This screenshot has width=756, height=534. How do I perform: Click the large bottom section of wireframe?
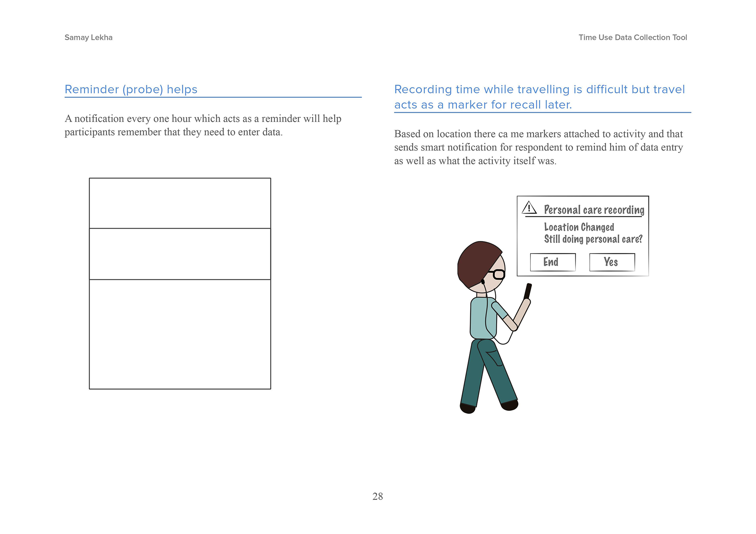(x=180, y=334)
